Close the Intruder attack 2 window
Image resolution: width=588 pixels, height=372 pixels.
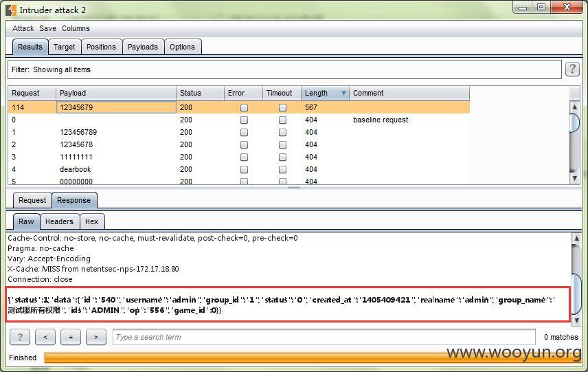567,7
